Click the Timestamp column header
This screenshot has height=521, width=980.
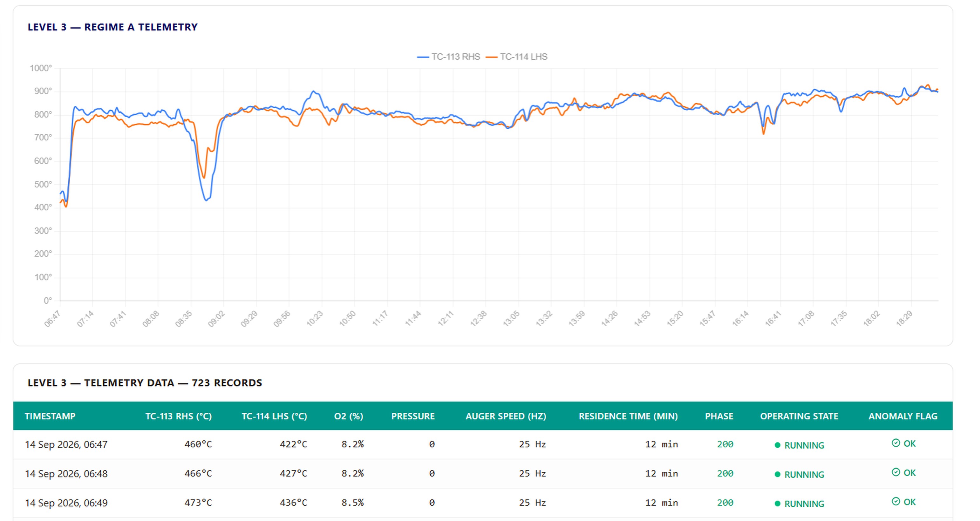50,416
